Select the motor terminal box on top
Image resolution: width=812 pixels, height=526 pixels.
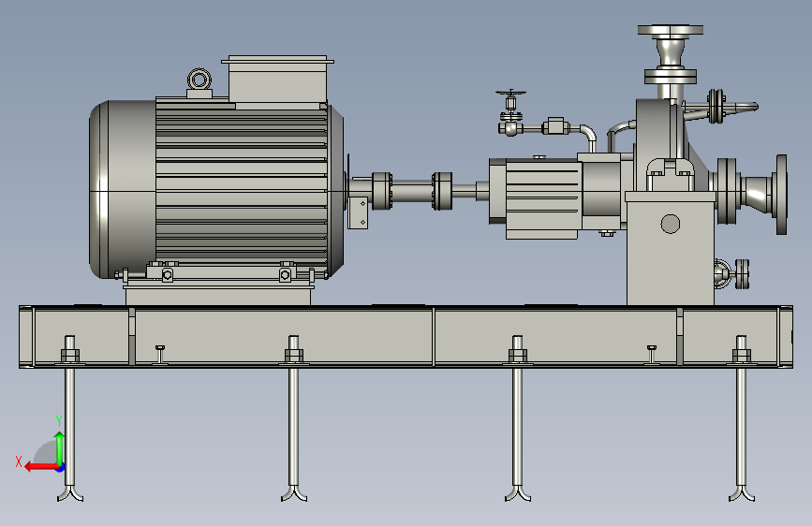tap(277, 80)
